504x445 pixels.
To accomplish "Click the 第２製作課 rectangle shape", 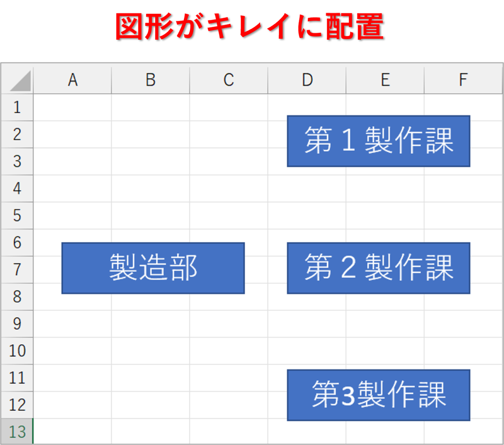I will pos(378,268).
